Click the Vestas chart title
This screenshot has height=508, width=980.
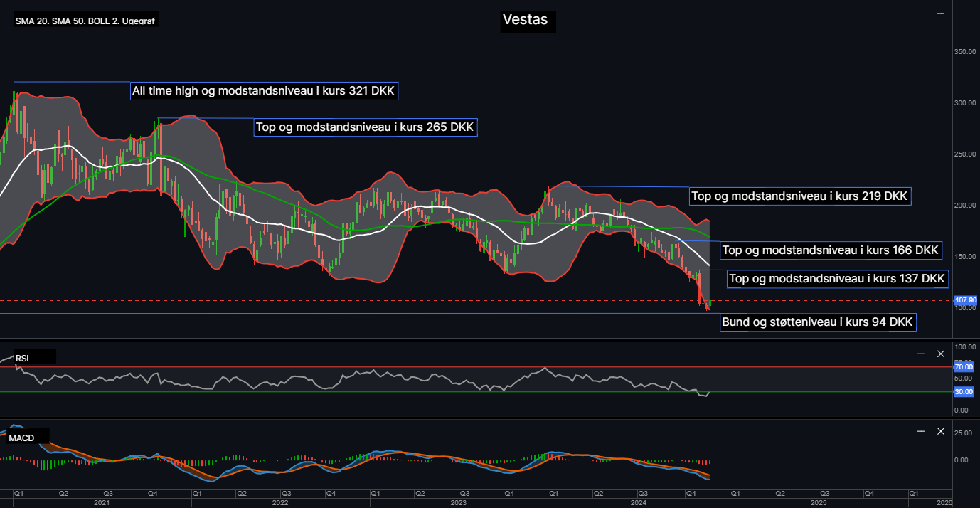[x=525, y=20]
